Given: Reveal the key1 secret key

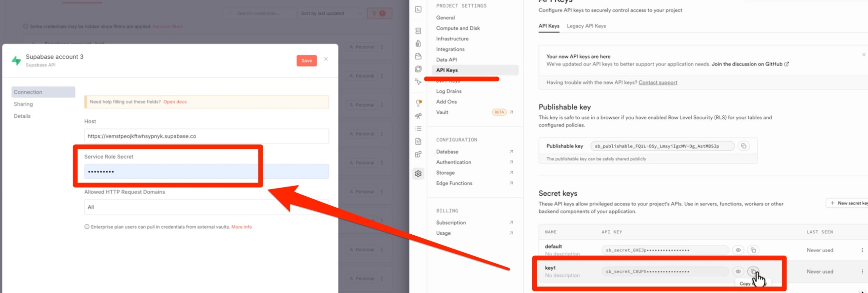Looking at the screenshot, I should click(738, 272).
